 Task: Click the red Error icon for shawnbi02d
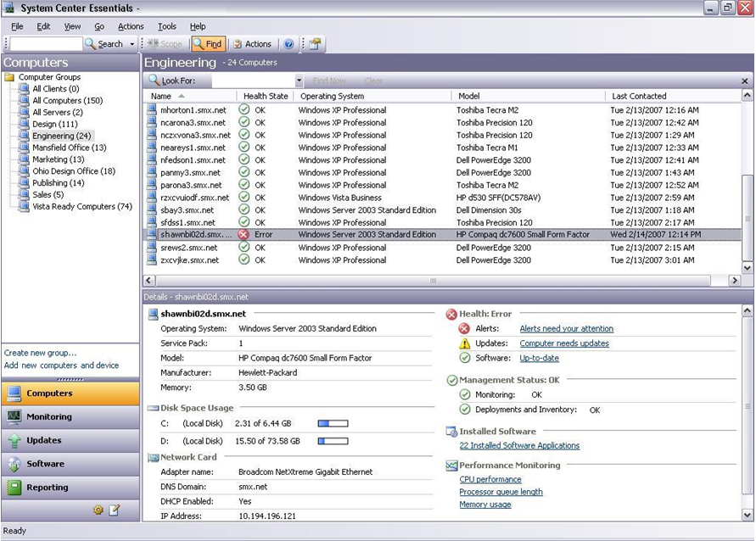[x=244, y=235]
